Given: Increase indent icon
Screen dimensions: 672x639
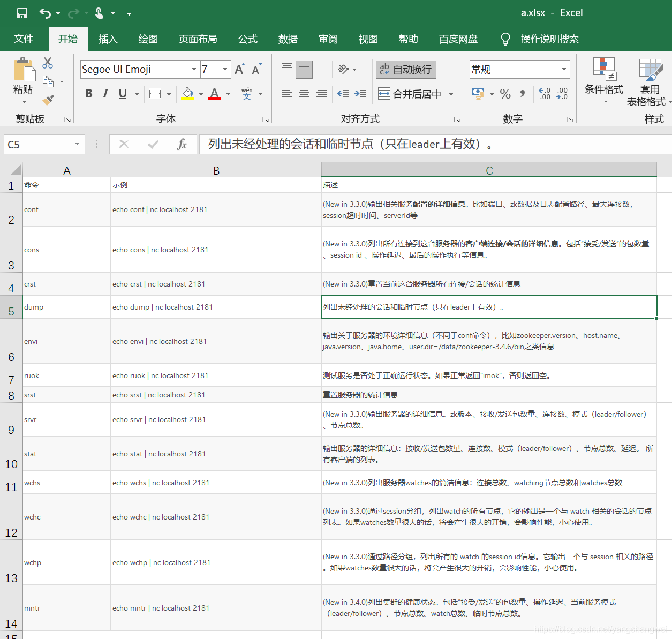Looking at the screenshot, I should point(360,94).
